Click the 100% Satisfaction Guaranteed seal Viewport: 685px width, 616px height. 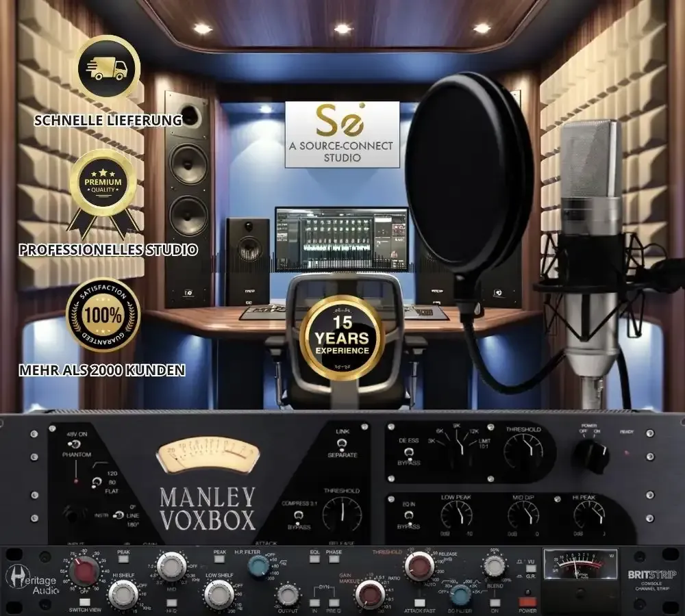click(x=103, y=315)
